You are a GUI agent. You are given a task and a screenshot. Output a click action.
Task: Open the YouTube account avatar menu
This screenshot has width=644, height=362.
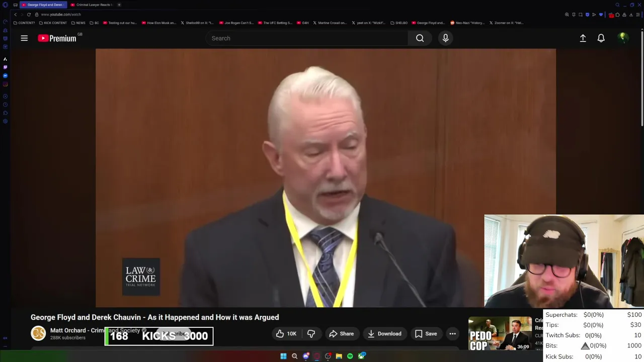point(622,38)
